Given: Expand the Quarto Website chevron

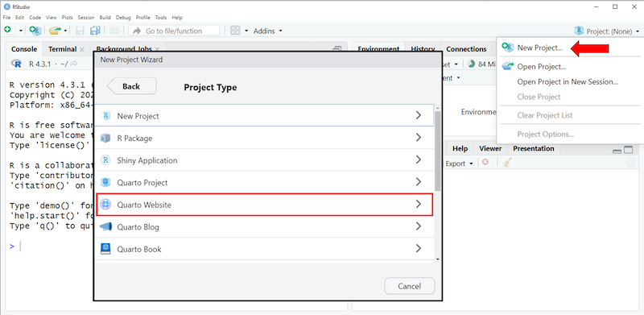Looking at the screenshot, I should coord(418,204).
